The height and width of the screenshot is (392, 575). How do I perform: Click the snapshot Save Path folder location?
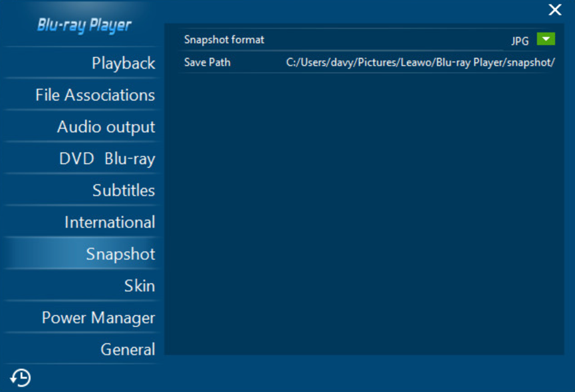click(420, 62)
